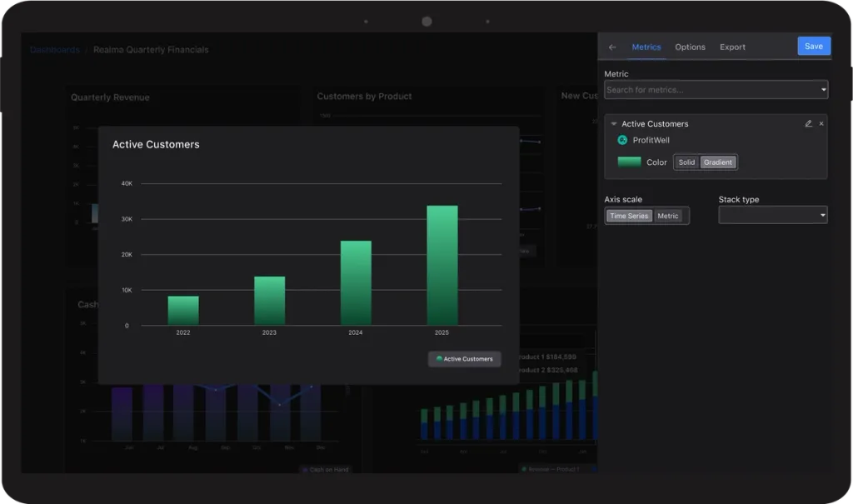Switch to the Options tab
This screenshot has height=504, width=853.
(x=690, y=47)
